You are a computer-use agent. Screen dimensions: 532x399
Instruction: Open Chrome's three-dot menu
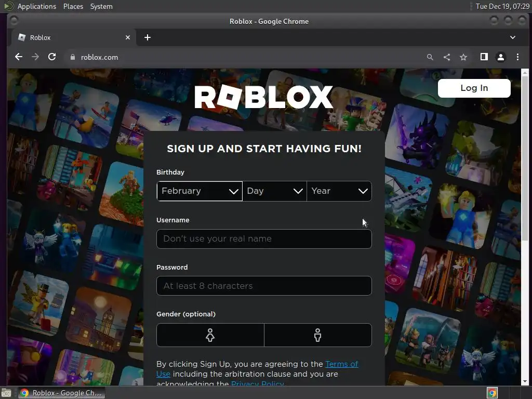pos(517,57)
